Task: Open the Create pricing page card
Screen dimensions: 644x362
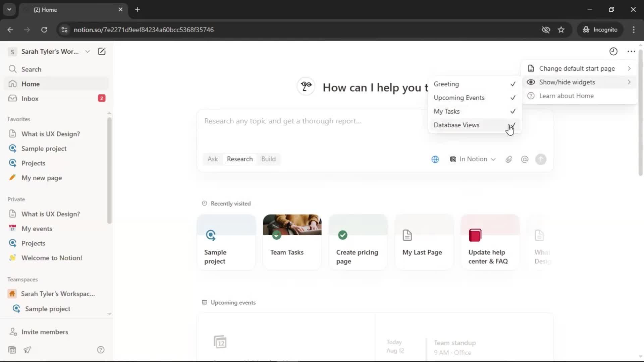Action: click(358, 242)
